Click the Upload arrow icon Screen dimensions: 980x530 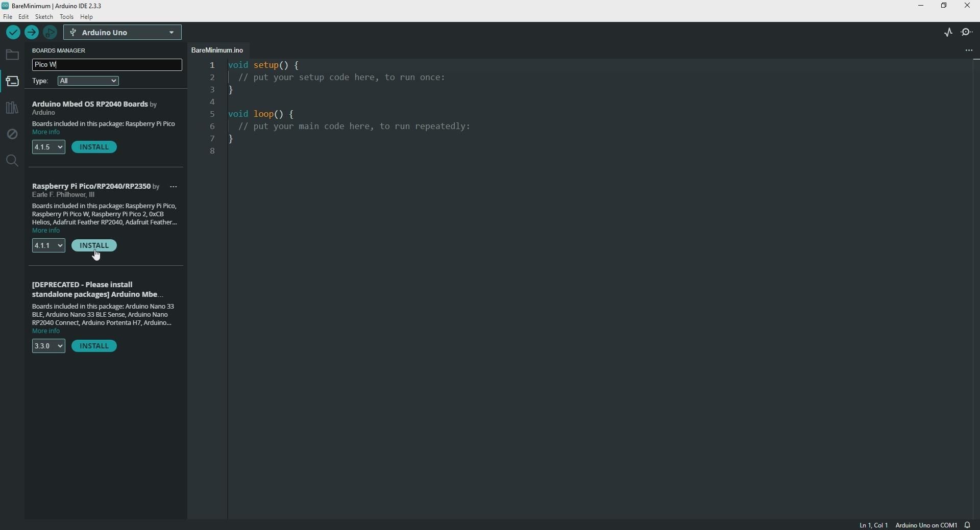pos(32,33)
